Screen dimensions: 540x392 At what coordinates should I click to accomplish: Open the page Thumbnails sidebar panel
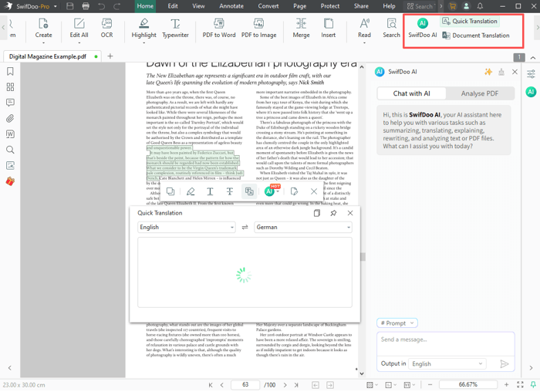10,86
